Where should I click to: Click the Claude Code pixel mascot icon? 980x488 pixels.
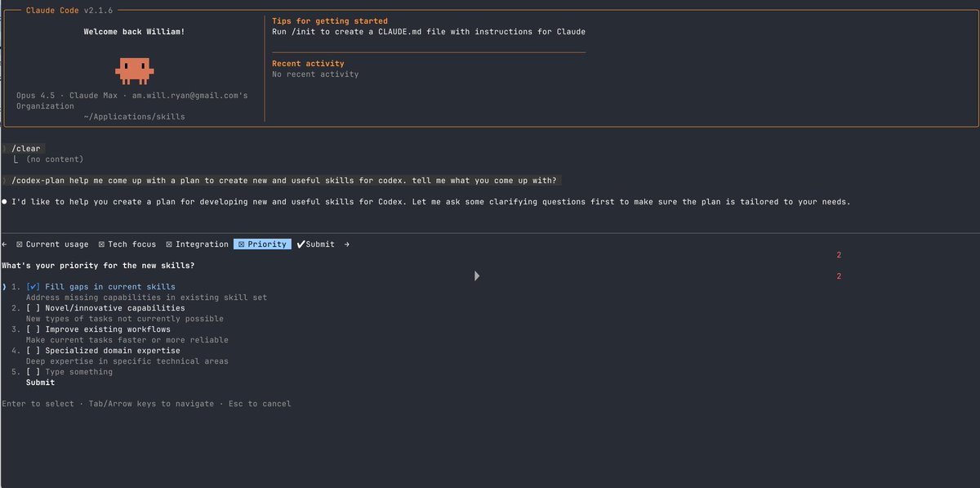point(133,70)
